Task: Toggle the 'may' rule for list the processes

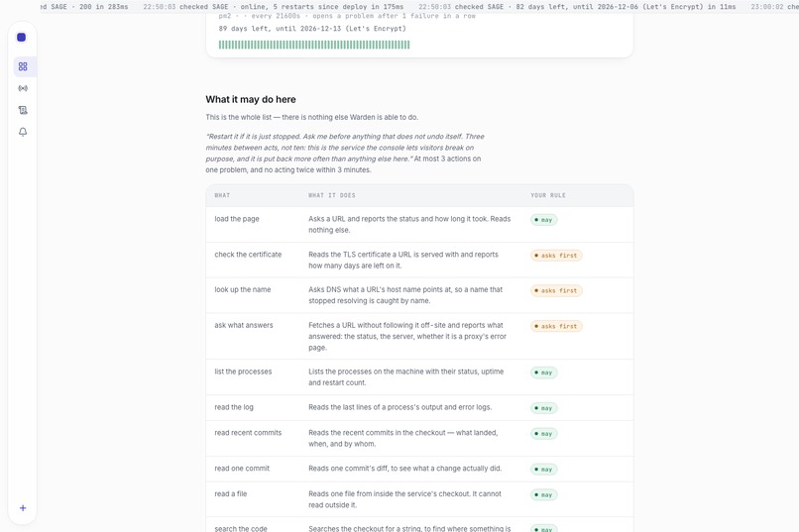Action: 543,372
